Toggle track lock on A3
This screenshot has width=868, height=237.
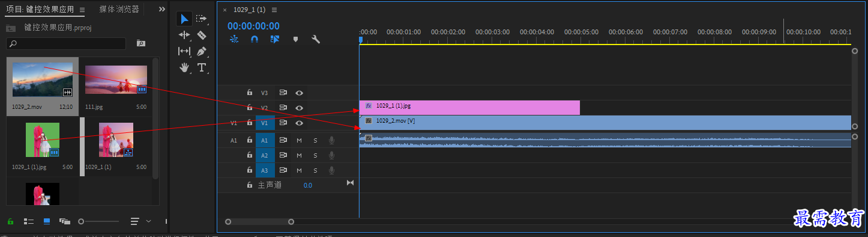pyautogui.click(x=250, y=170)
